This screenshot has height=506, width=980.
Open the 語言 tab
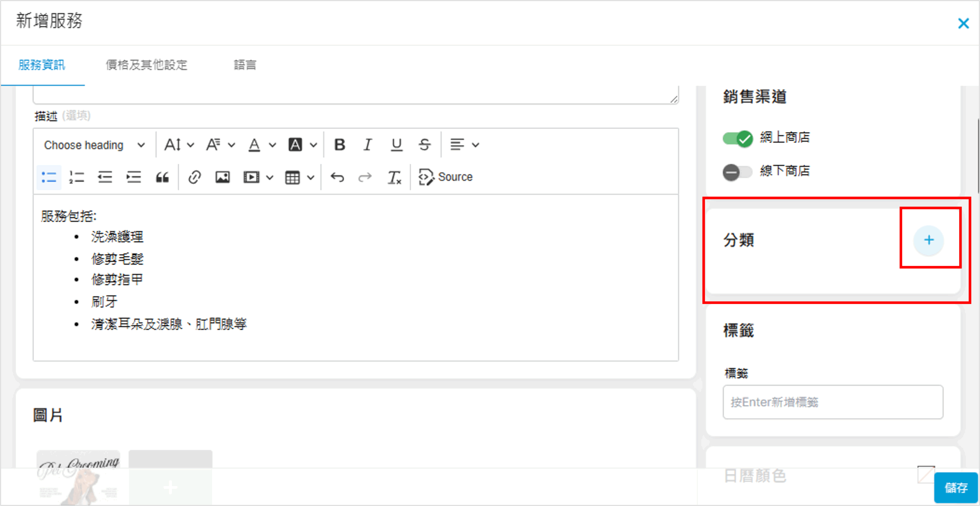[245, 65]
